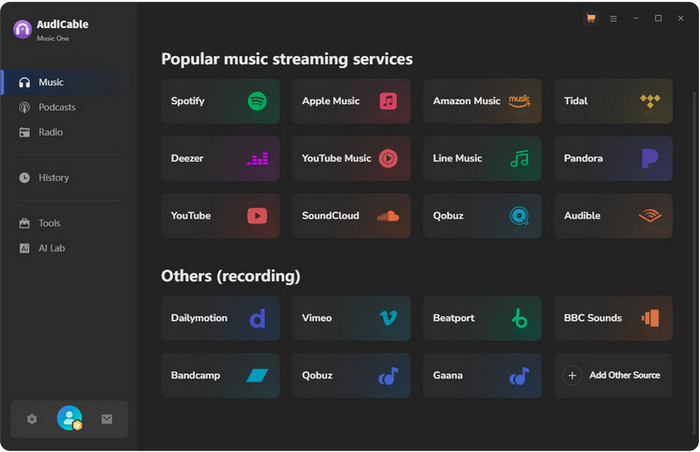Open the mail envelope icon

click(x=107, y=419)
